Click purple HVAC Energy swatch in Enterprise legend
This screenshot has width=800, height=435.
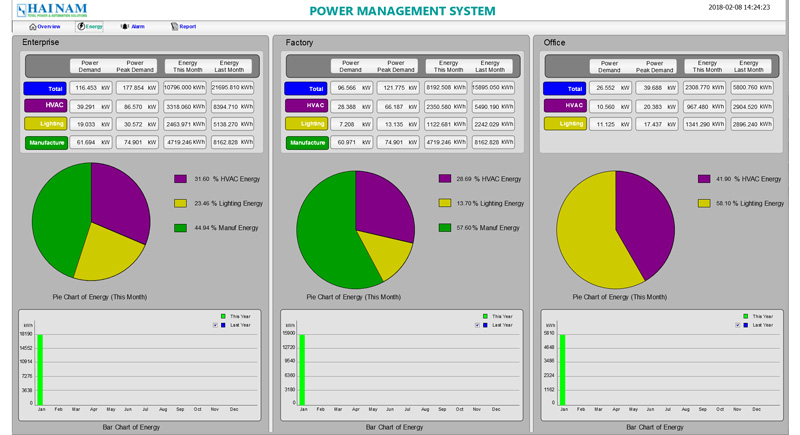coord(180,179)
